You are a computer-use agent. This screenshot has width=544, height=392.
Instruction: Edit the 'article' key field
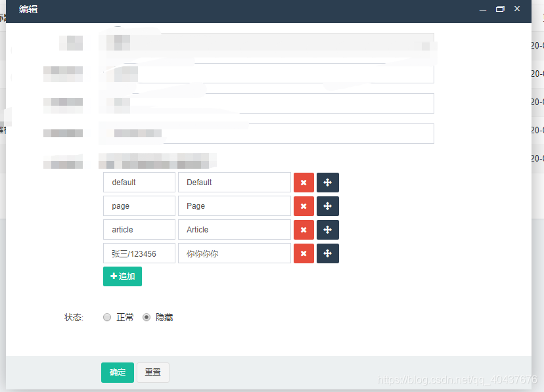(x=139, y=229)
